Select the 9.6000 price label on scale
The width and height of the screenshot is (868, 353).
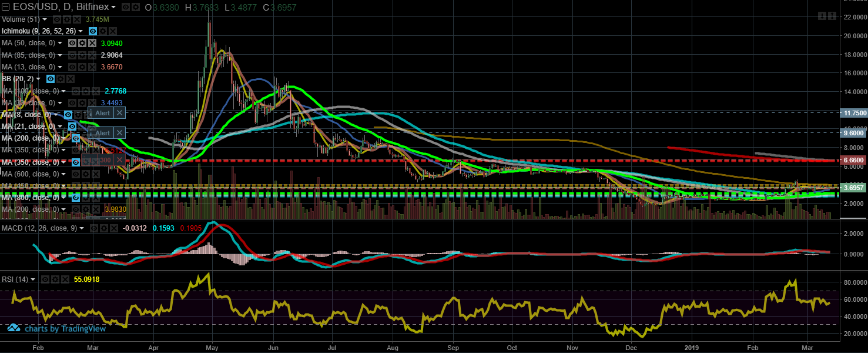tap(854, 133)
